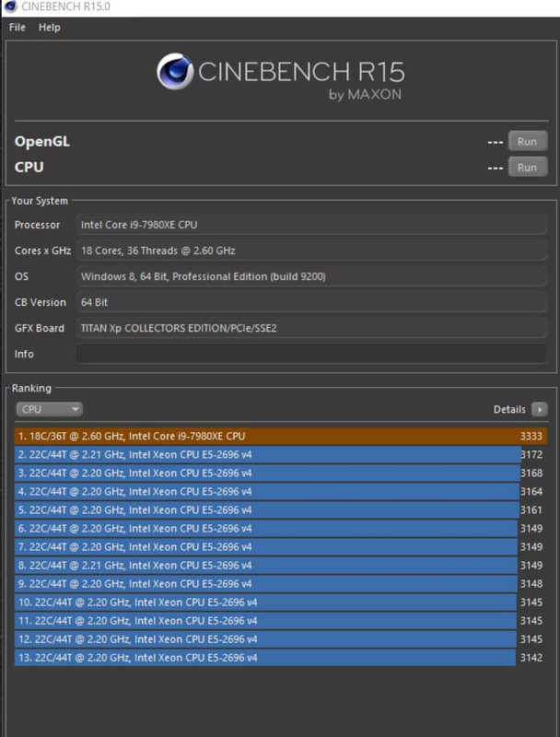Viewport: 560px width, 737px height.
Task: Click the Processor field Intel Core i9-7980XE CPU
Action: tap(311, 225)
